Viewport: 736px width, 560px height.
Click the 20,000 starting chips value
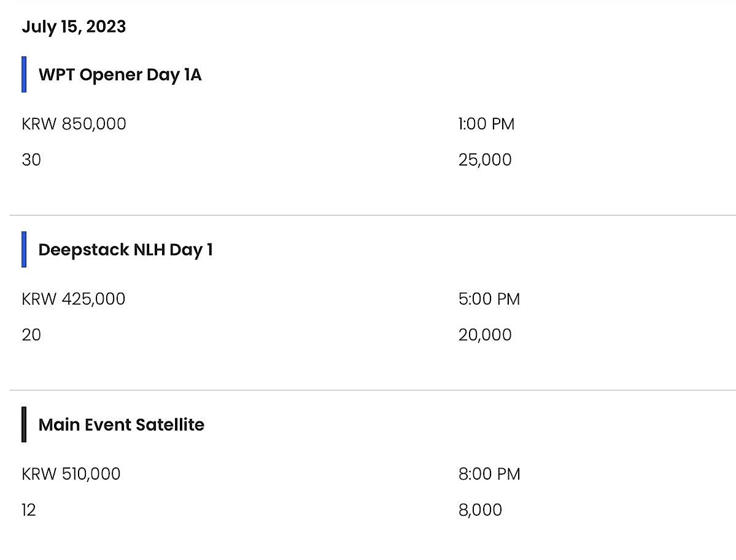pos(485,335)
